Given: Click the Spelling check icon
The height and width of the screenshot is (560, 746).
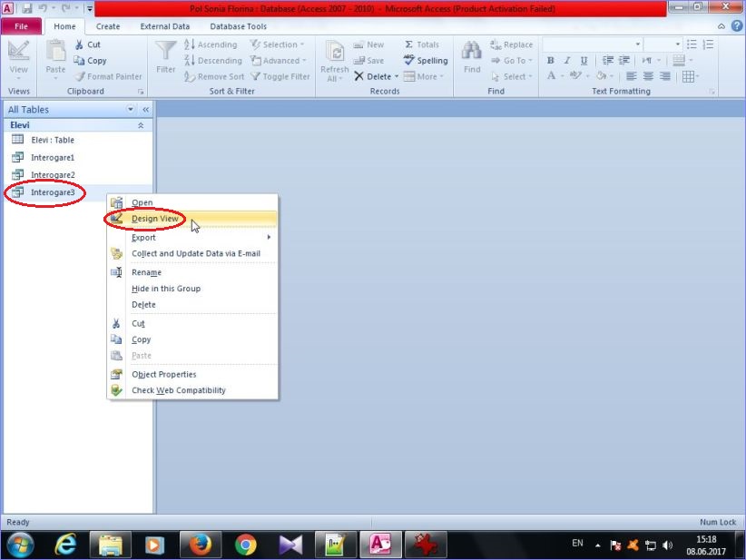Looking at the screenshot, I should 409,61.
